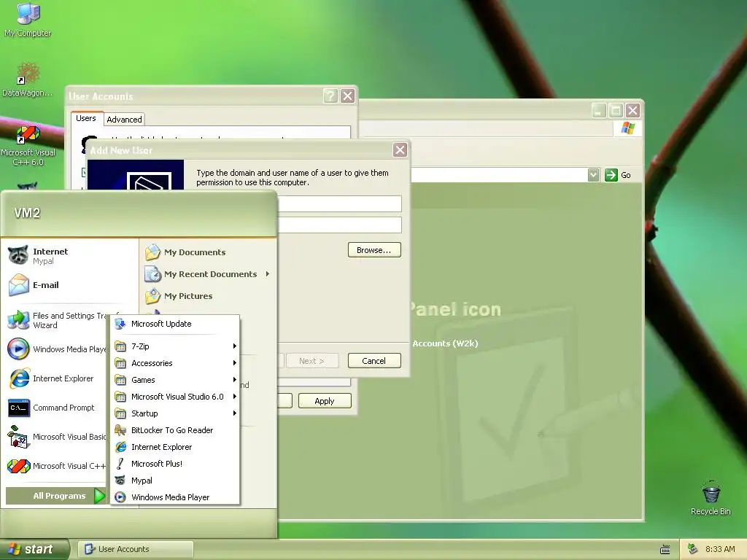
Task: Open DataWagon desktop shortcut
Action: point(28,79)
